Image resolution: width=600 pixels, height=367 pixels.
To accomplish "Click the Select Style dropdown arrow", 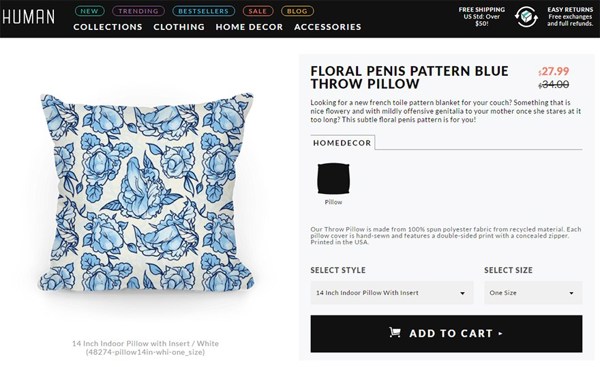I will point(462,293).
